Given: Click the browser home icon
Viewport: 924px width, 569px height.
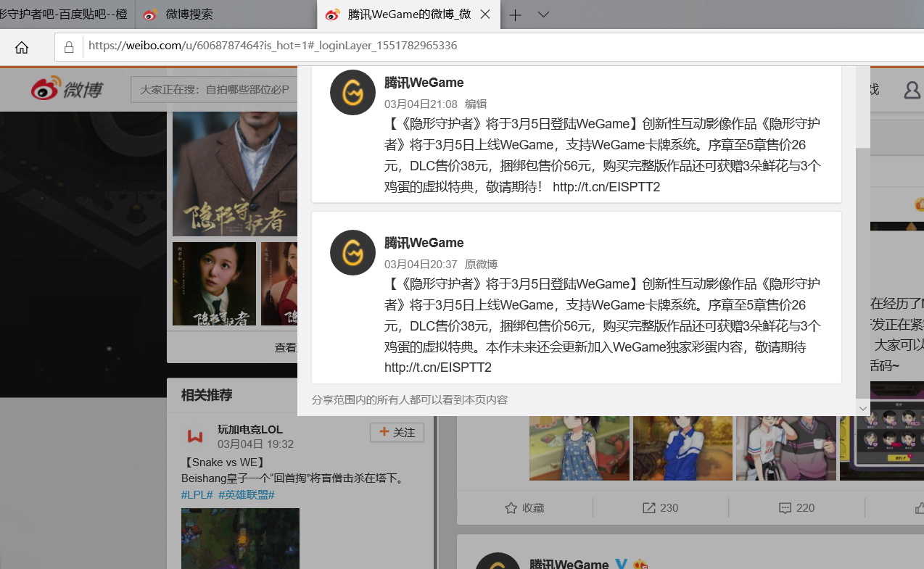Looking at the screenshot, I should pyautogui.click(x=22, y=47).
